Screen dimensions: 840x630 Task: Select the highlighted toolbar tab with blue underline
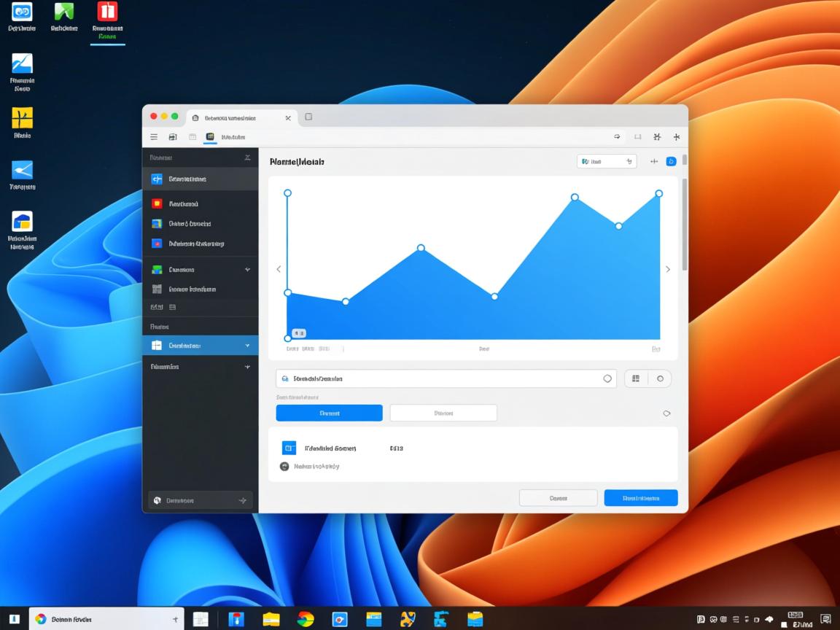click(x=210, y=136)
